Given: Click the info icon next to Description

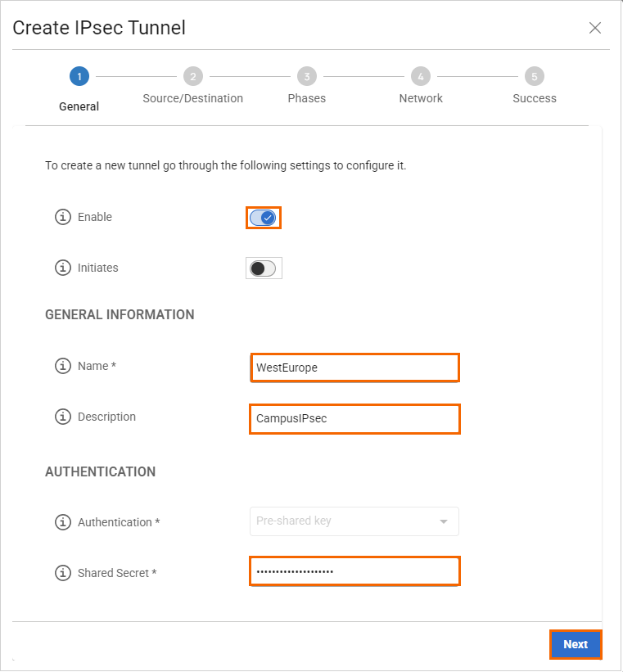Looking at the screenshot, I should [x=62, y=417].
